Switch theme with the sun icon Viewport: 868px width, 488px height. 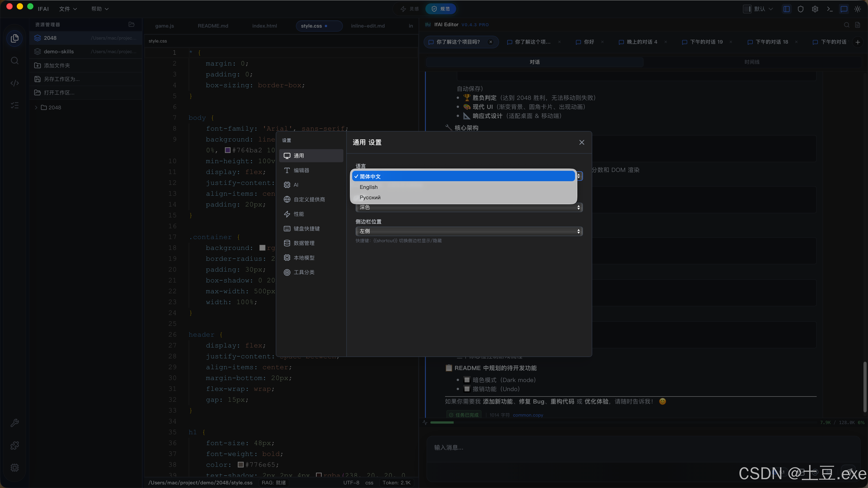click(x=858, y=9)
